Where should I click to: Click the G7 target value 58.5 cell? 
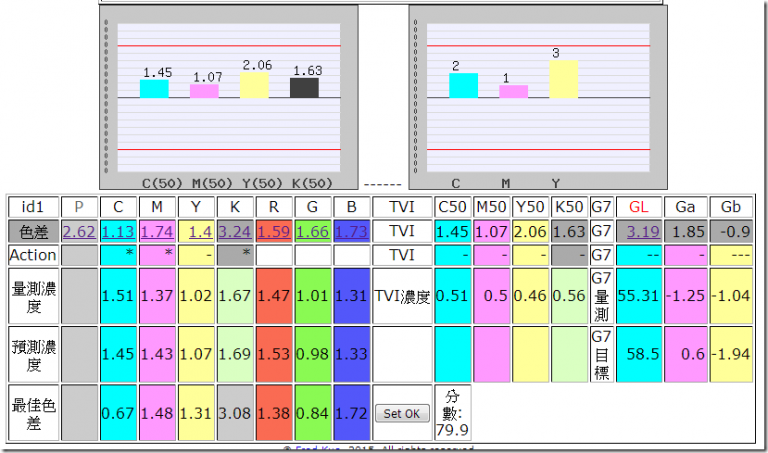[x=638, y=354]
